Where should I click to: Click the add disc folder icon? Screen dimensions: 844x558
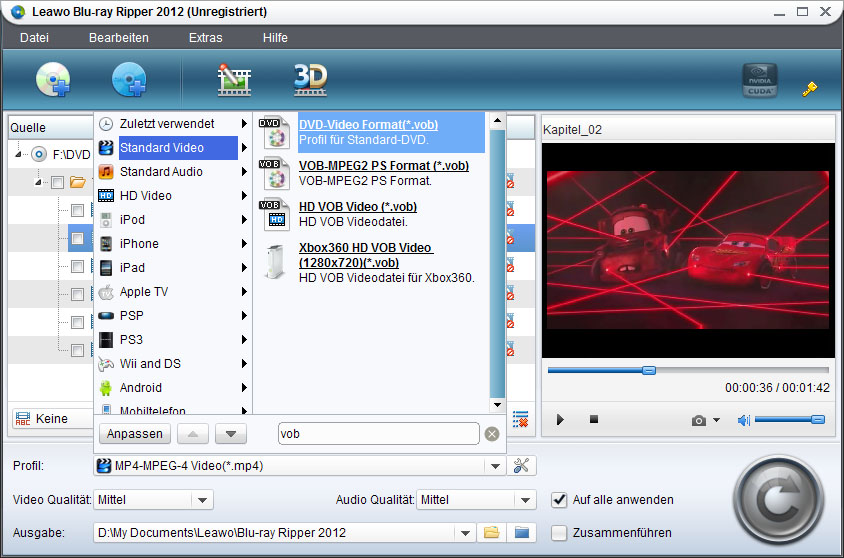click(129, 80)
